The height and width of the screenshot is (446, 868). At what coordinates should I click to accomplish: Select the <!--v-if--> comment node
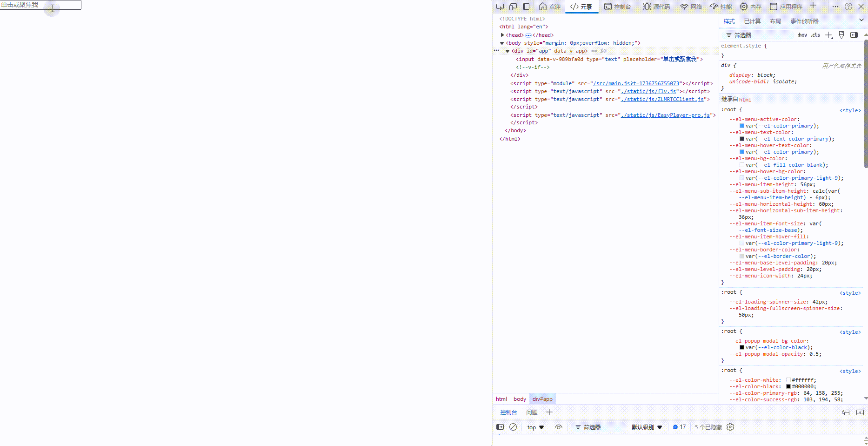(533, 67)
